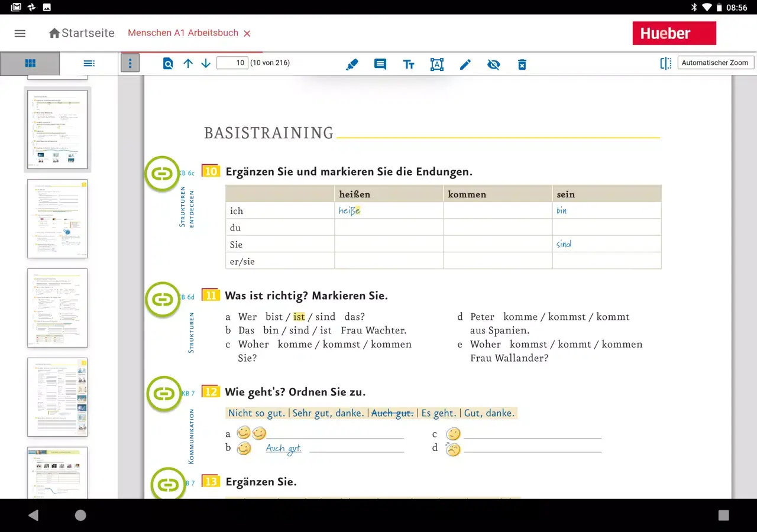Activate the text box frame tool
This screenshot has width=757, height=532.
437,64
